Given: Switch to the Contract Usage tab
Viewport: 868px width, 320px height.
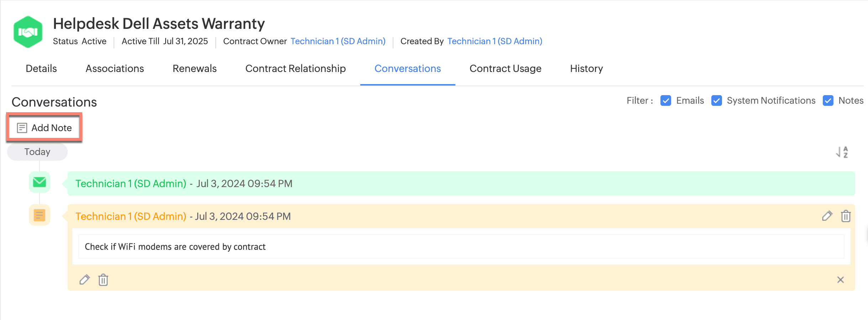Looking at the screenshot, I should tap(505, 68).
